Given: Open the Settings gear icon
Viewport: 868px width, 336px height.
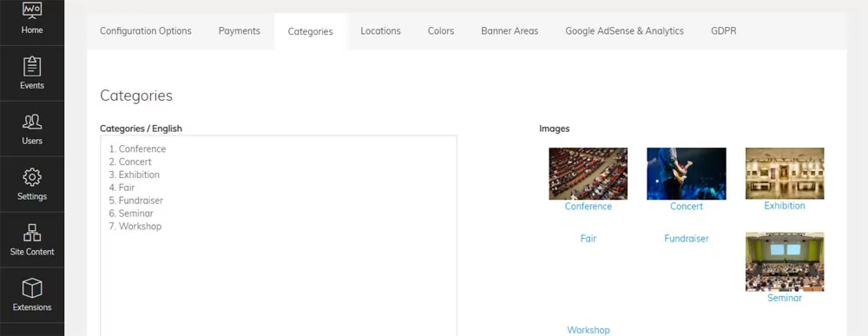Looking at the screenshot, I should pos(32,177).
